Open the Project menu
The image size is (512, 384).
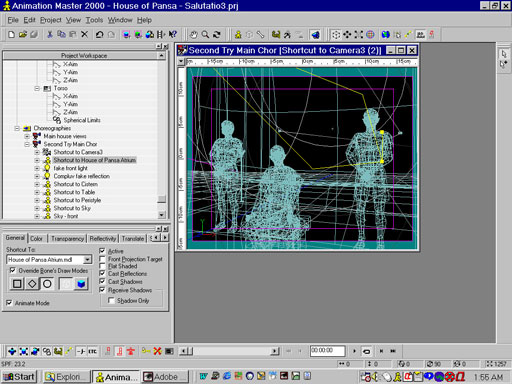coord(51,20)
